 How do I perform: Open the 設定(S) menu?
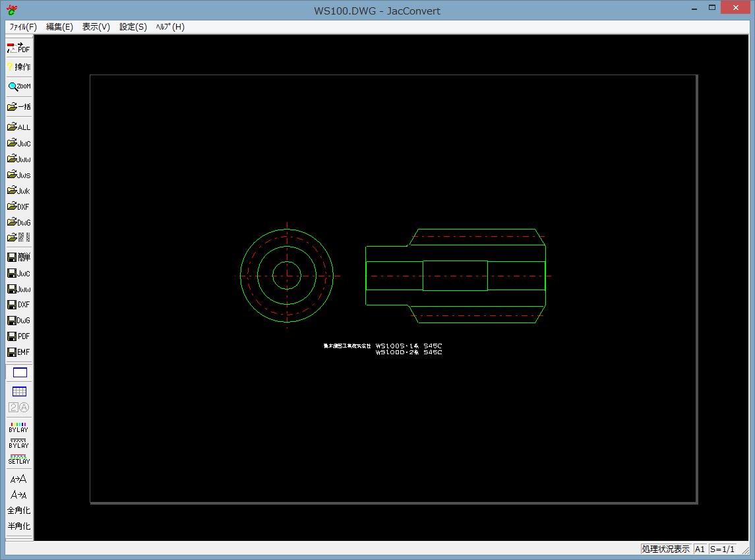coord(133,27)
